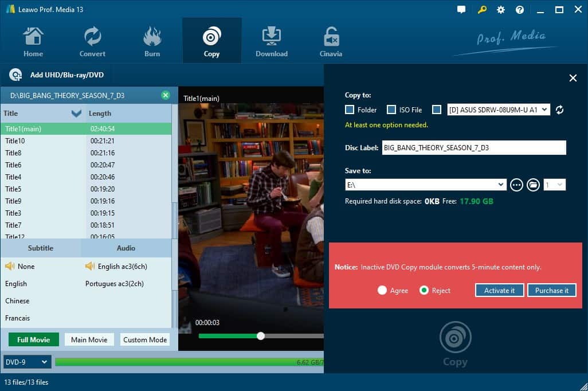588x391 pixels.
Task: Switch to Main Movie mode
Action: (x=89, y=340)
